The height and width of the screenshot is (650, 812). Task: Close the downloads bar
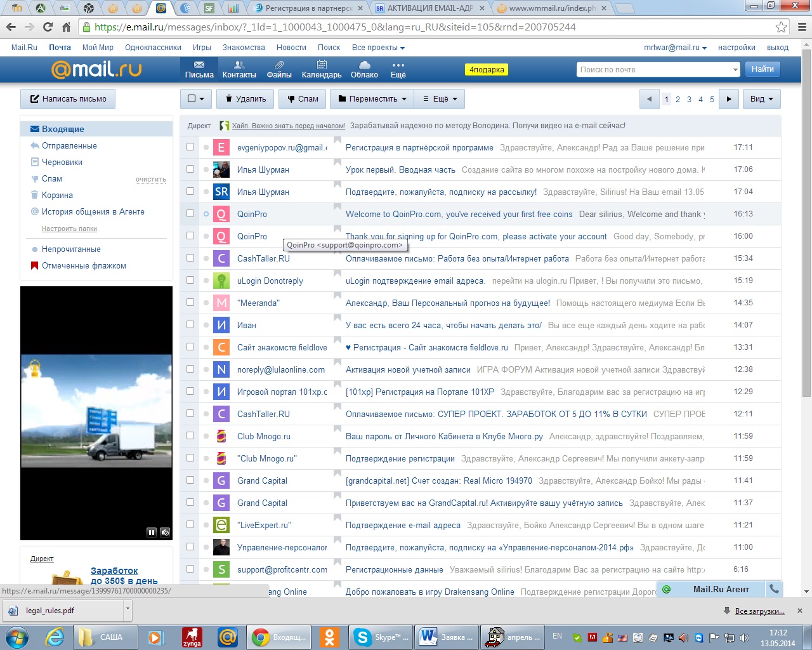(800, 611)
